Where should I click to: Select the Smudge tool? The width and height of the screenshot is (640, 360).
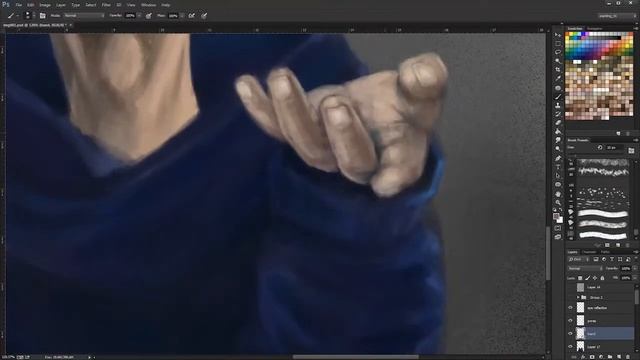pyautogui.click(x=558, y=140)
